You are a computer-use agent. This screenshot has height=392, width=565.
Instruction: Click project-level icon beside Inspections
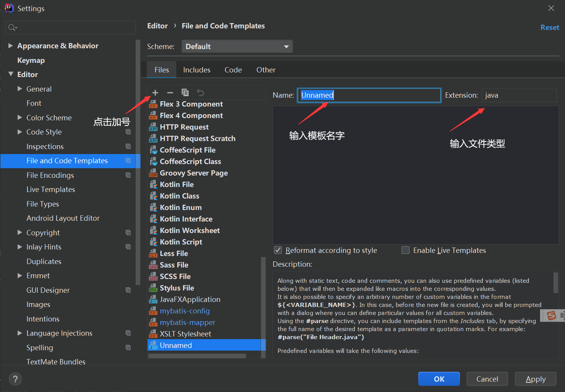pyautogui.click(x=128, y=146)
